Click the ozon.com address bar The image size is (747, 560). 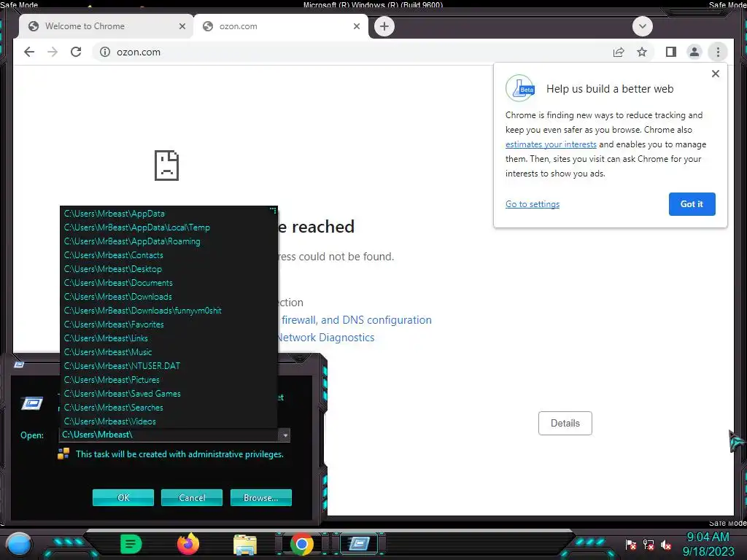click(x=352, y=52)
